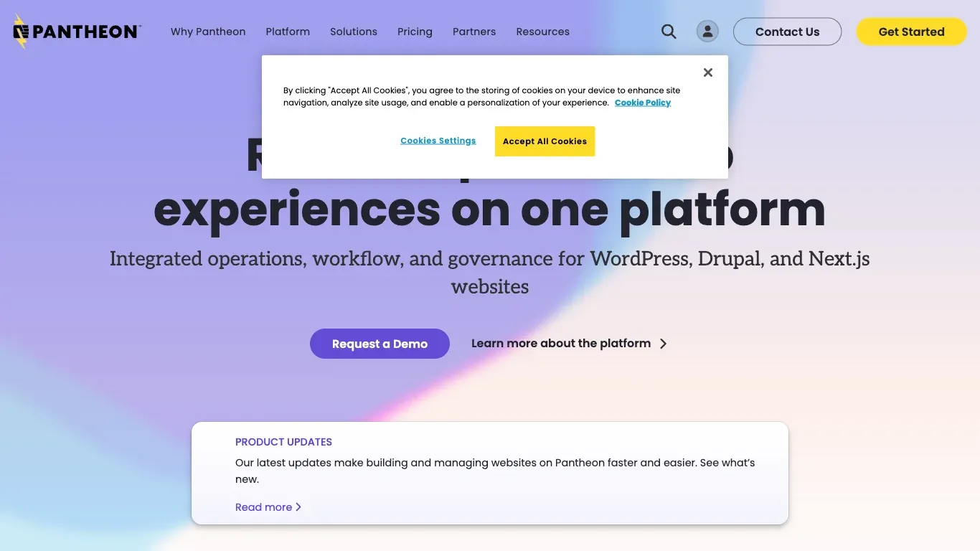Click the PRODUCT UPDATES heading

click(x=283, y=442)
